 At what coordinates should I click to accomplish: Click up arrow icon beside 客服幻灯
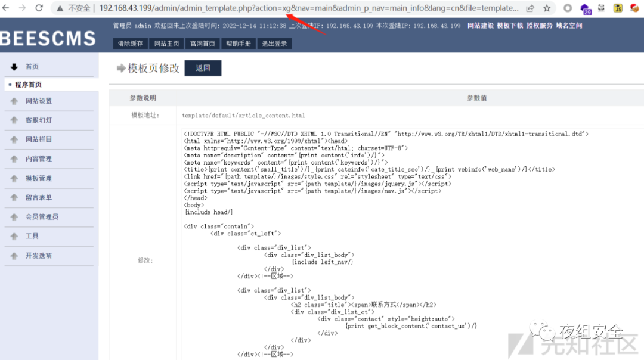pos(14,120)
